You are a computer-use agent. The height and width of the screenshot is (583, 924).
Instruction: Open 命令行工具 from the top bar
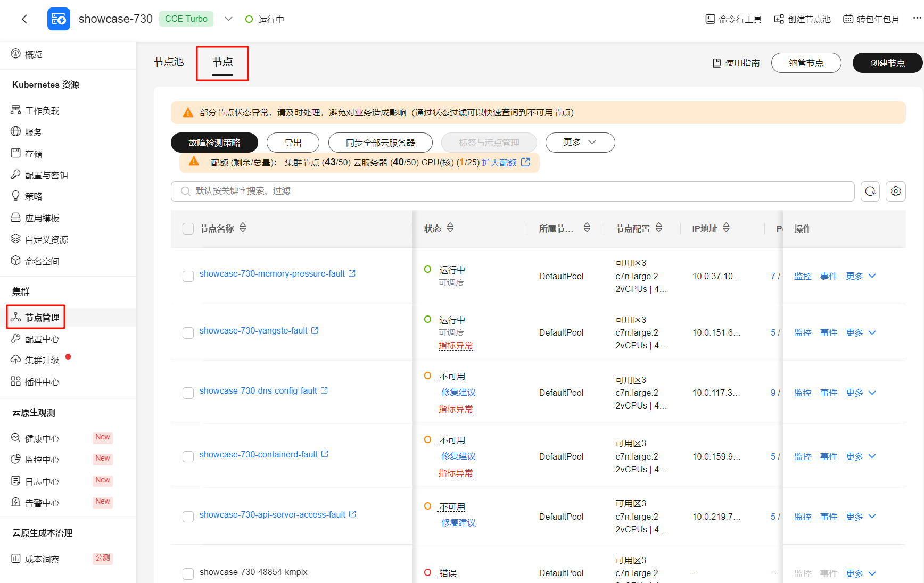coord(734,19)
